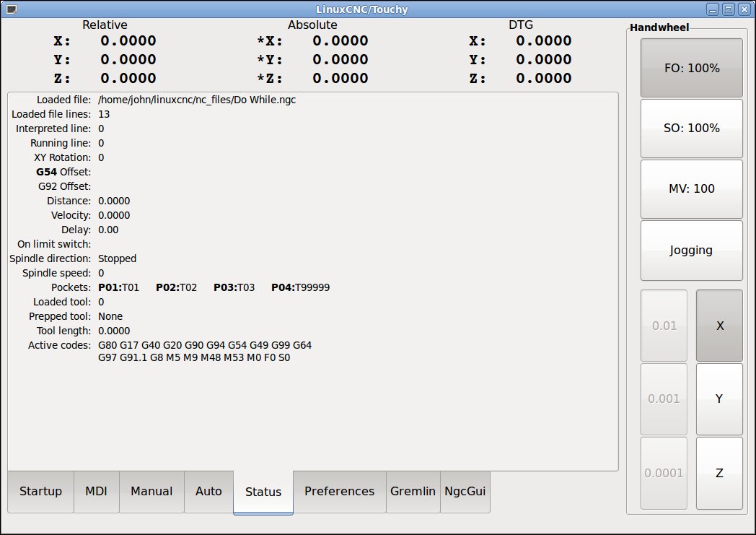This screenshot has width=756, height=535.
Task: Choose the X axis button
Action: pyautogui.click(x=719, y=326)
